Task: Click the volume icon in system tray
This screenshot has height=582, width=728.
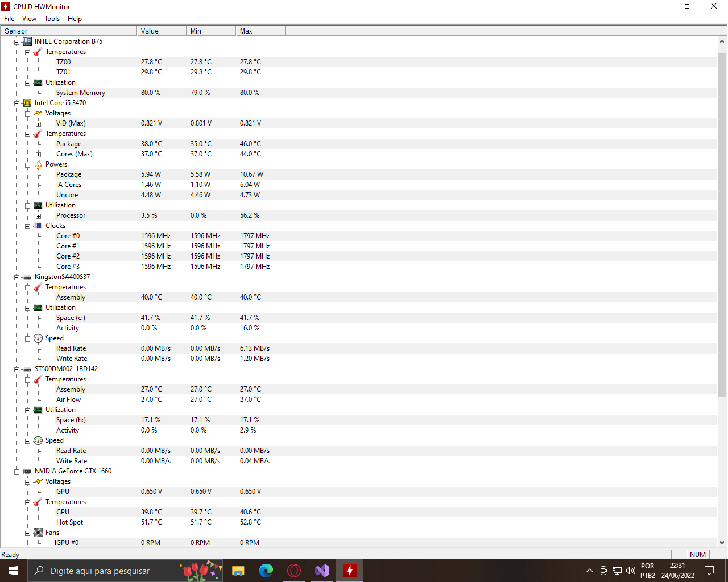Action: pos(630,571)
